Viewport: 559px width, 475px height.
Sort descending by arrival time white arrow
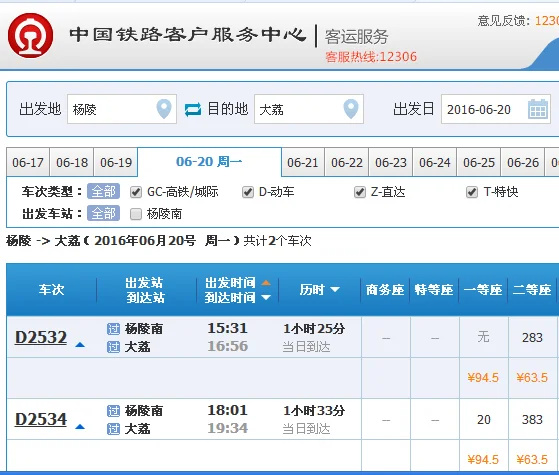pyautogui.click(x=266, y=297)
